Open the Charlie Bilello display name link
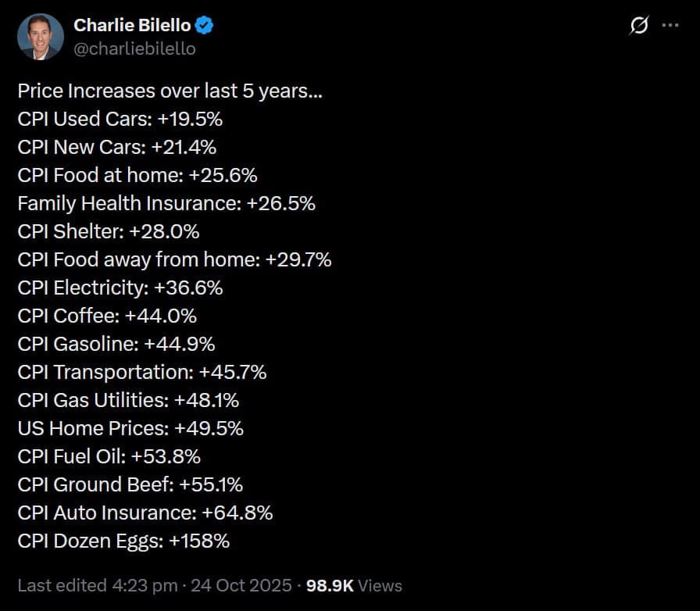 [x=132, y=26]
